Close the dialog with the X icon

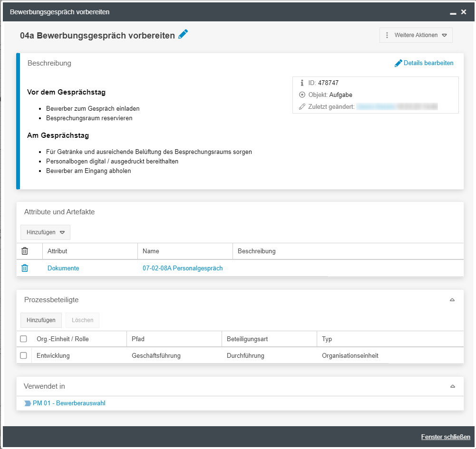pos(464,12)
